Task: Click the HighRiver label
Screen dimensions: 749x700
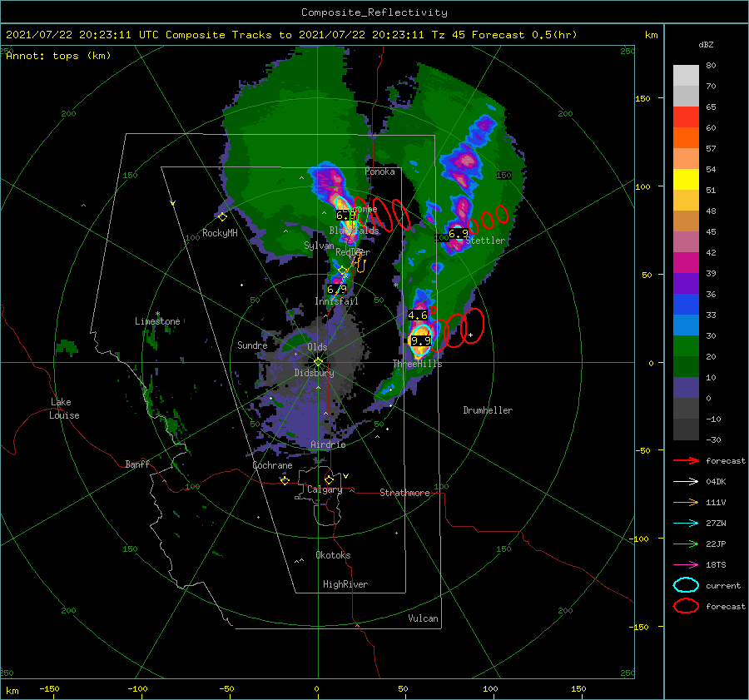Action: (x=345, y=584)
